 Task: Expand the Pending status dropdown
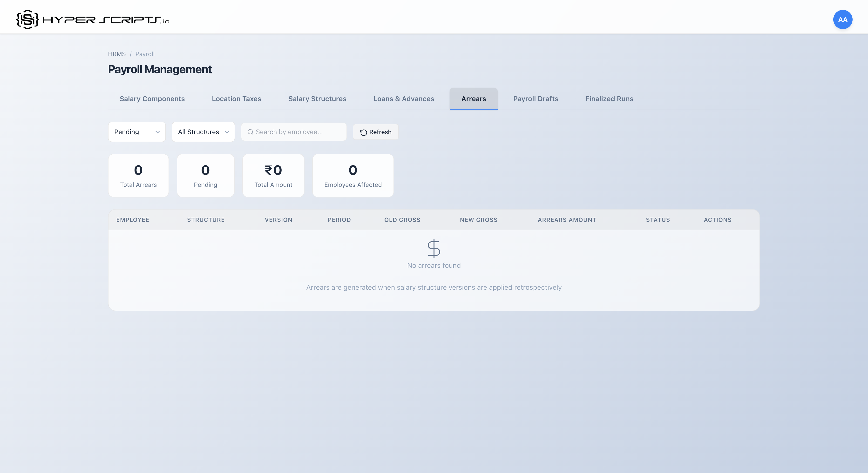point(136,132)
